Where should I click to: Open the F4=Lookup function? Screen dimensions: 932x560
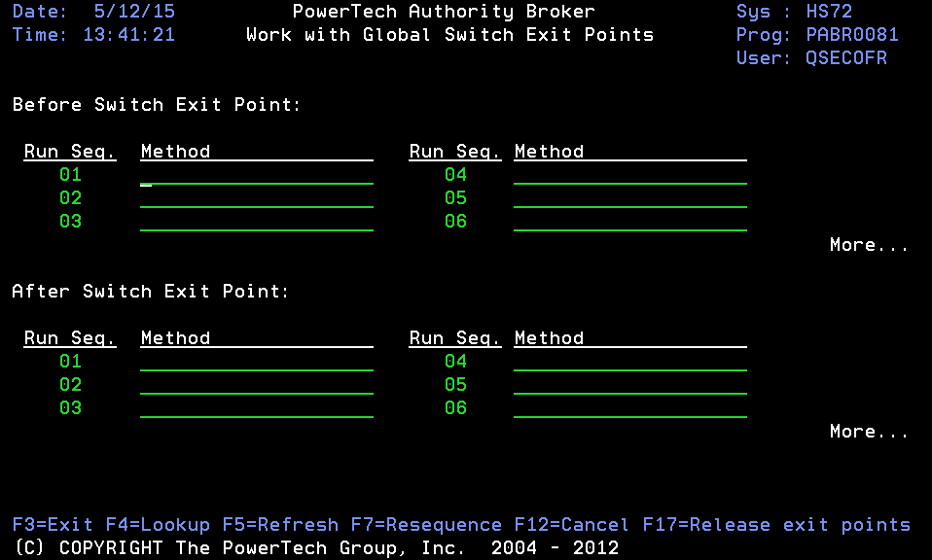[x=158, y=525]
